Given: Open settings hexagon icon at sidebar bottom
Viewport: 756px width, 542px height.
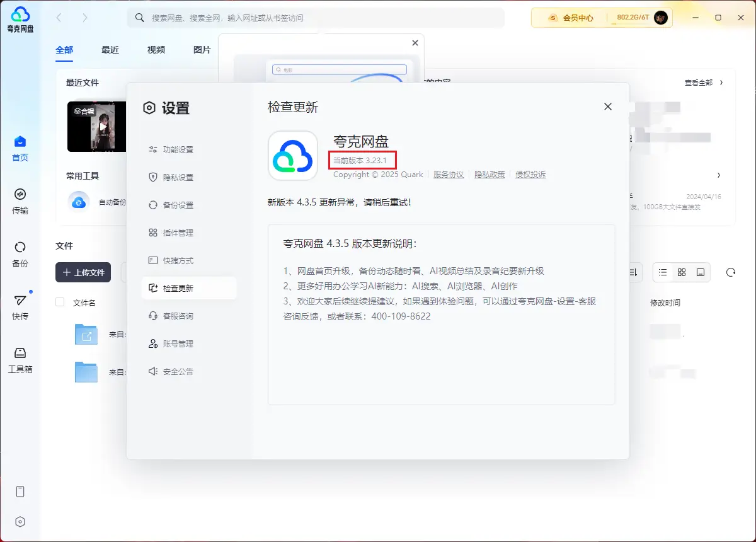Looking at the screenshot, I should coord(20,522).
